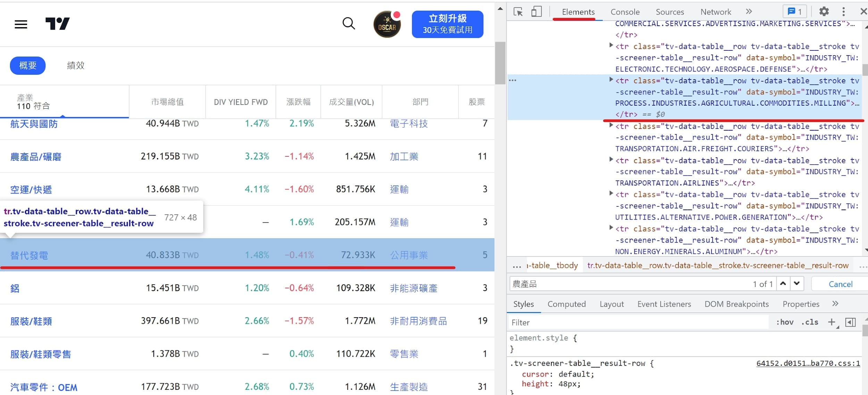Image resolution: width=868 pixels, height=395 pixels.
Task: Open the selected node's ellipsis actions
Action: (x=512, y=80)
